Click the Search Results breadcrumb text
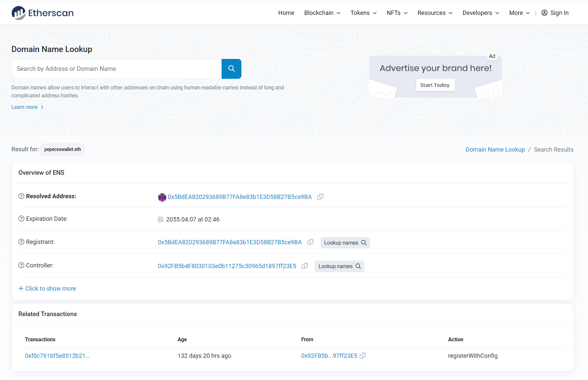This screenshot has width=588, height=380. [x=554, y=150]
